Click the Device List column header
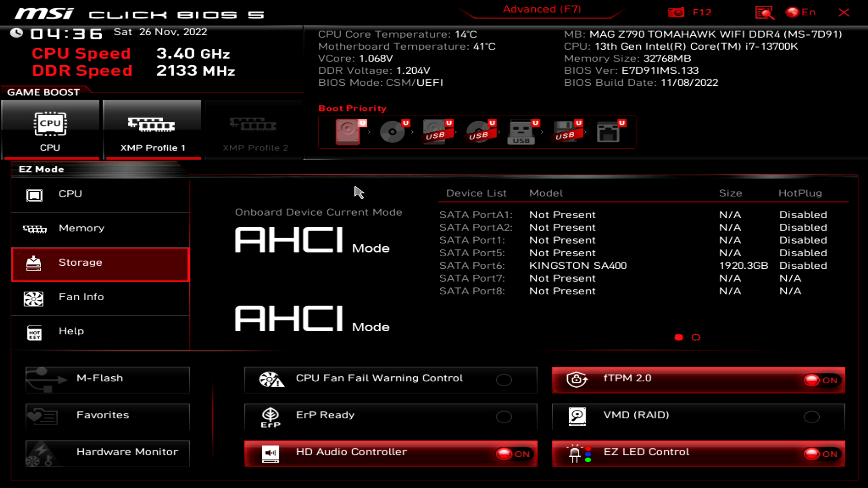 [476, 193]
